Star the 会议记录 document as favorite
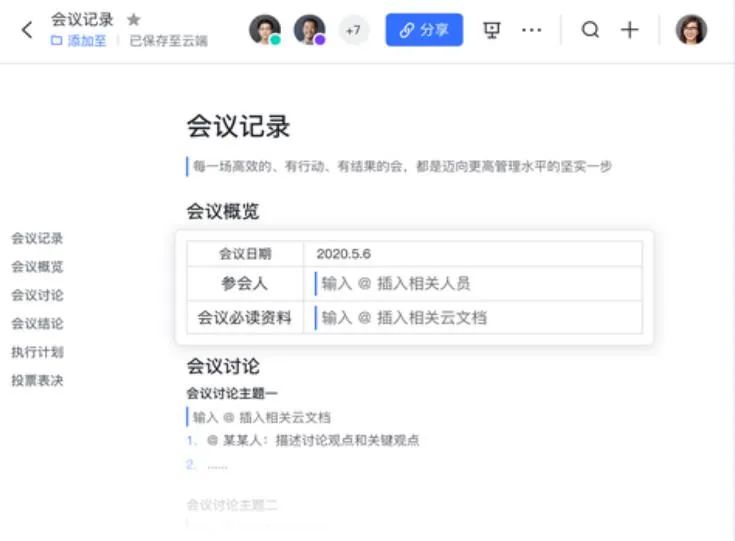 (x=134, y=19)
